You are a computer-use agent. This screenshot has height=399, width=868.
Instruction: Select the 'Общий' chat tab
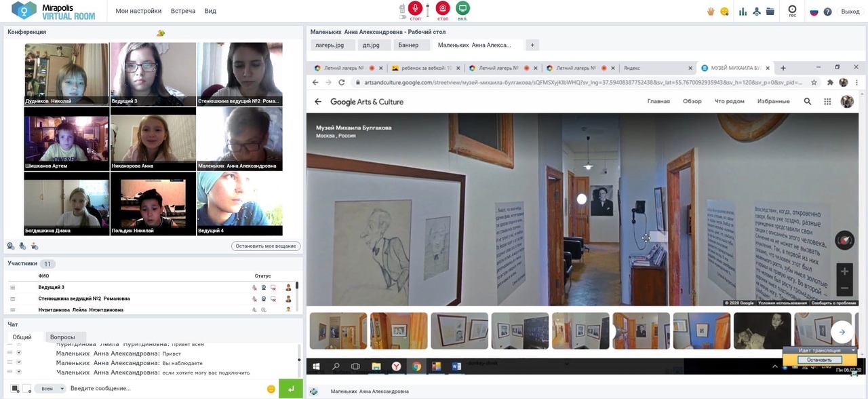tap(22, 337)
